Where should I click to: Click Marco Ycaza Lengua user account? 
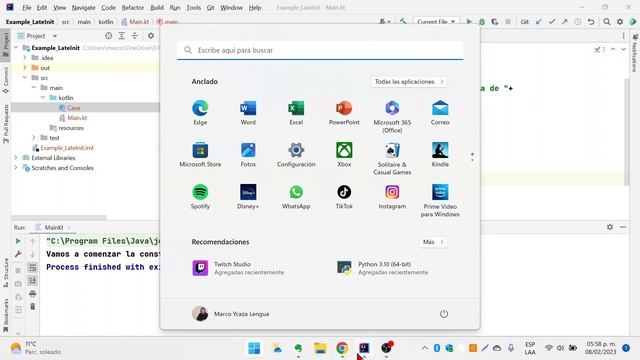point(231,314)
